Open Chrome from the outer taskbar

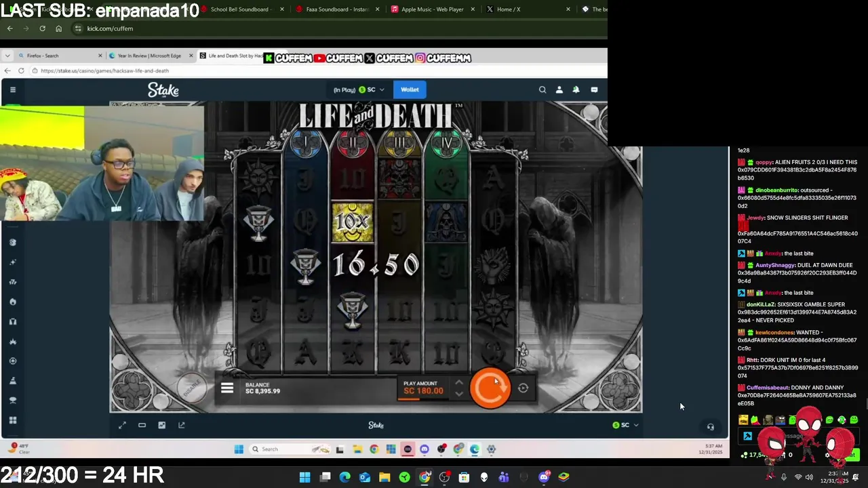point(425,477)
